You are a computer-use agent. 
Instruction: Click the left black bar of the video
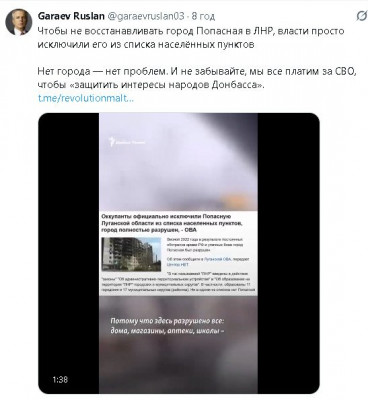(69, 253)
